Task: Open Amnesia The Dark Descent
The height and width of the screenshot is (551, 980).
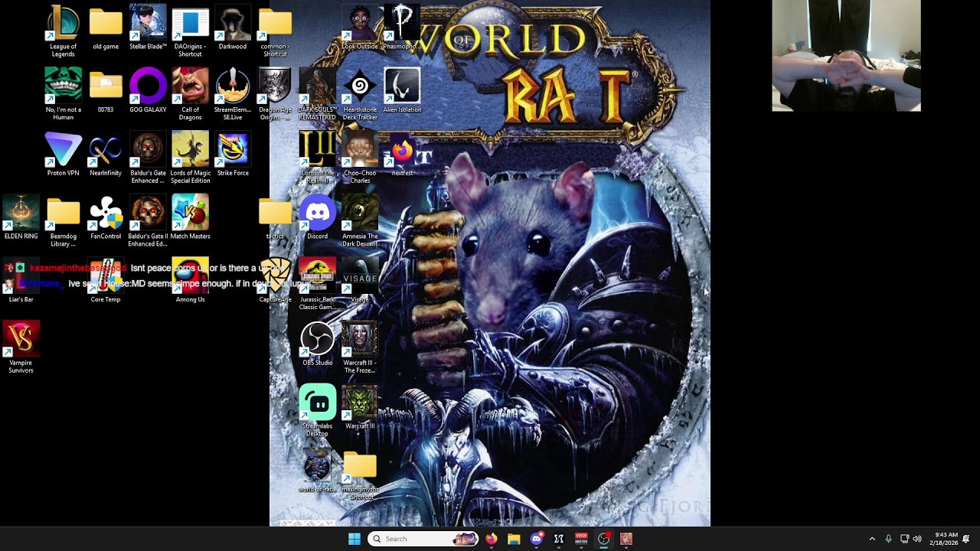Action: tap(360, 221)
